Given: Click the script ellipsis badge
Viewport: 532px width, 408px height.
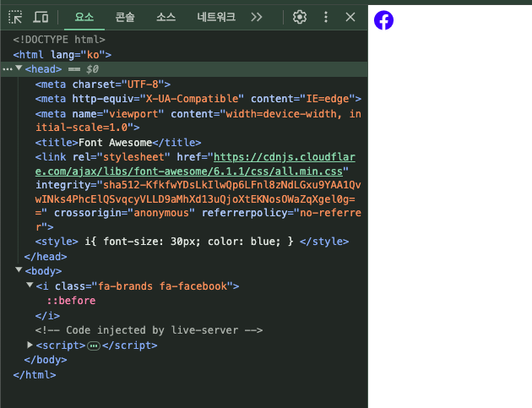Looking at the screenshot, I should tap(94, 345).
